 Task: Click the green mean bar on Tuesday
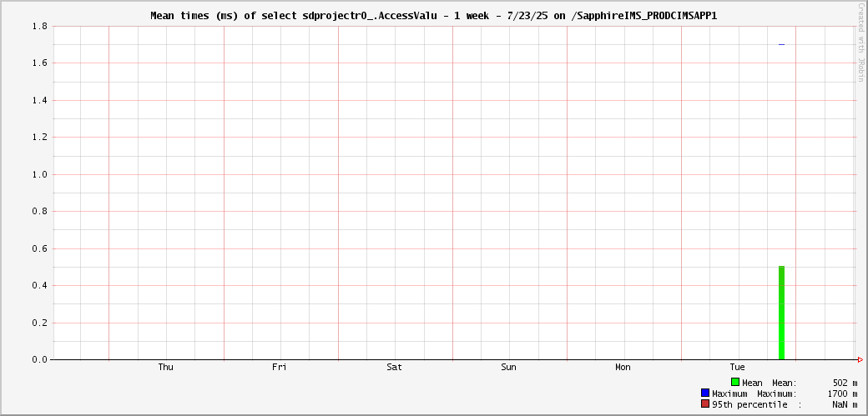[782, 313]
